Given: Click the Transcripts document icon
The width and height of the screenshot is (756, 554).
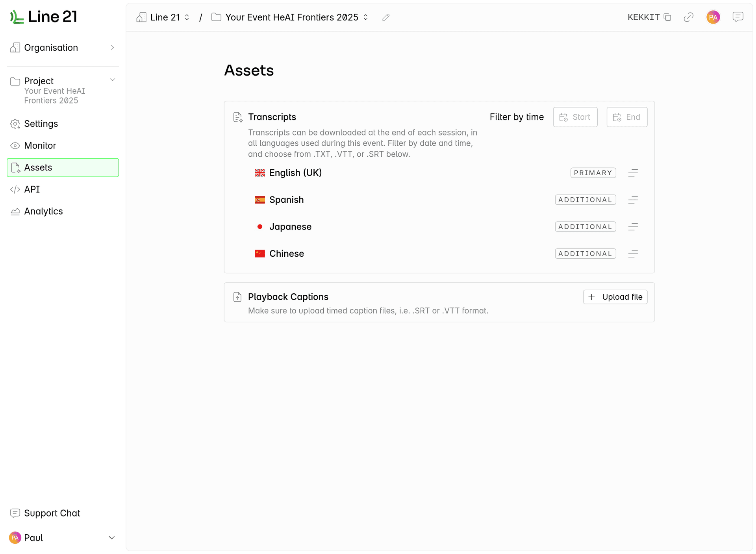Looking at the screenshot, I should tap(238, 117).
